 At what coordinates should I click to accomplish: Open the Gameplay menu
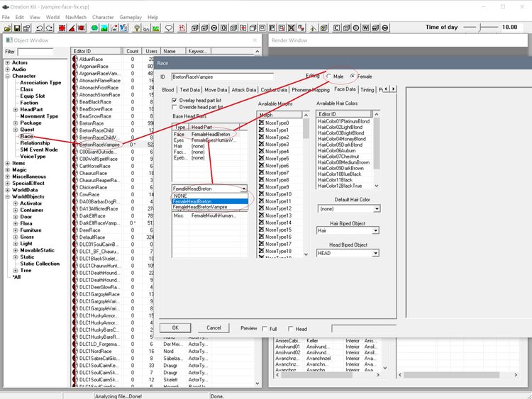[131, 17]
